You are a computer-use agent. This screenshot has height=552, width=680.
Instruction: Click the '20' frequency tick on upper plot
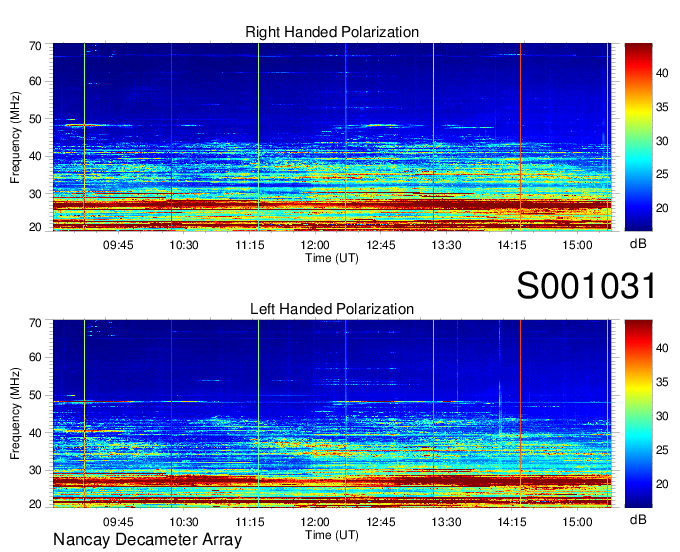coord(35,227)
